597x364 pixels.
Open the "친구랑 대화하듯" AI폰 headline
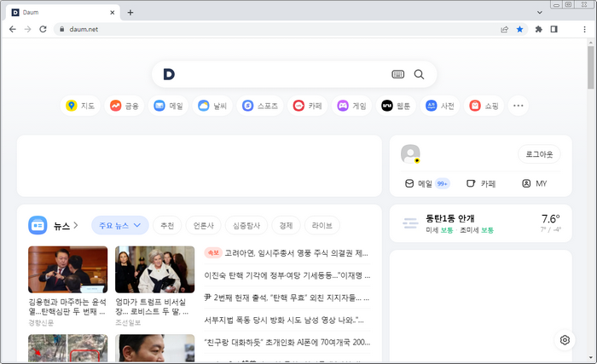pos(287,343)
